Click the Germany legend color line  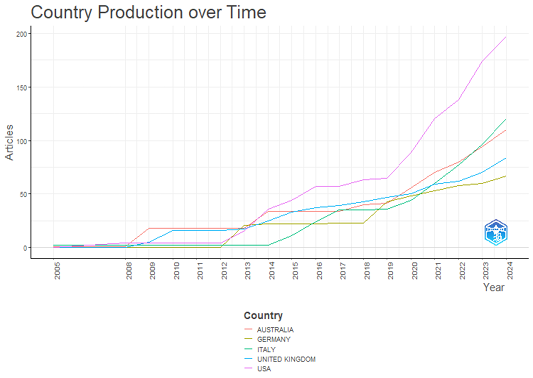pos(248,339)
